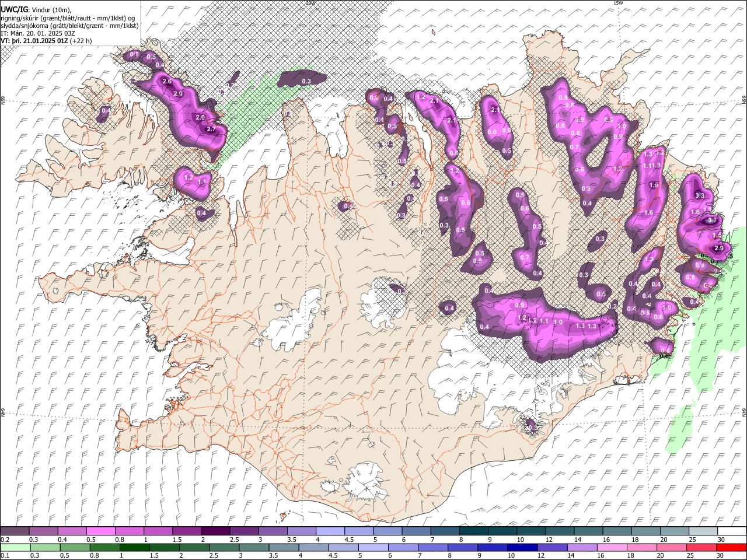Select the bright red swatch ending the rain scale
This screenshot has width=747, height=560.
(731, 547)
